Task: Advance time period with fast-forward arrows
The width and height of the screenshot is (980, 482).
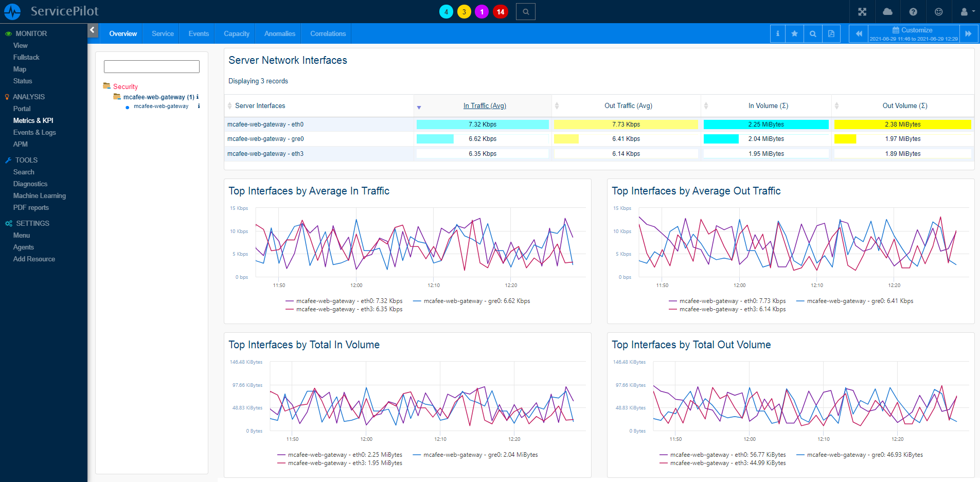Action: click(x=968, y=34)
